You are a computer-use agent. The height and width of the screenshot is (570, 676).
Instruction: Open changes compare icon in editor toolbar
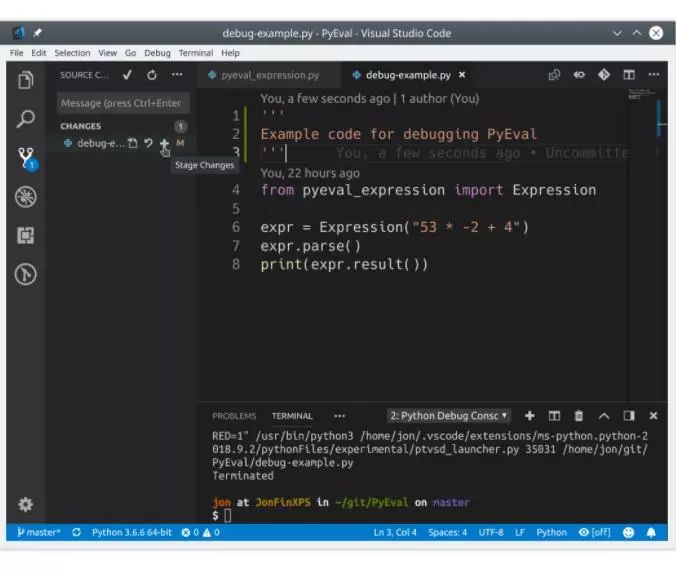(x=554, y=75)
